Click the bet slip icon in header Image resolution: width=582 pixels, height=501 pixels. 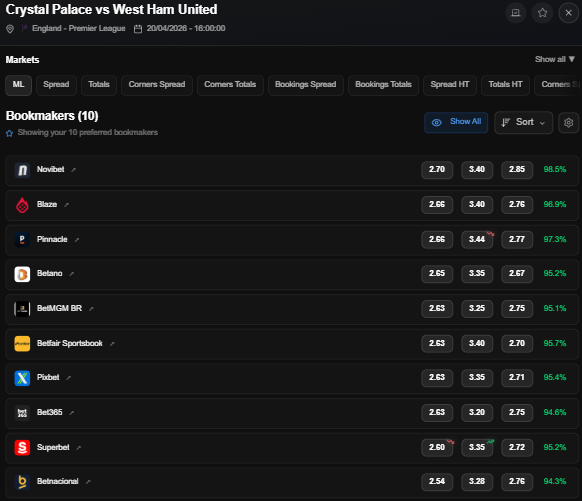pos(516,13)
